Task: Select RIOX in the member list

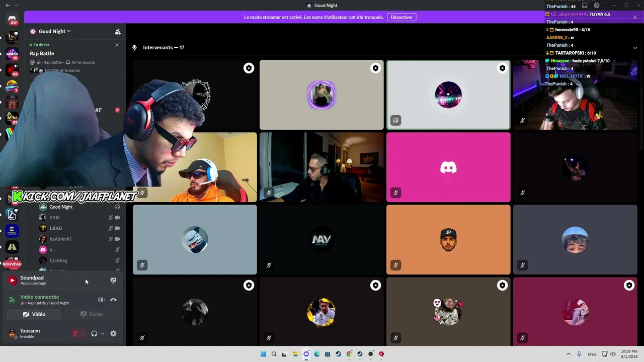Action: [80, 218]
